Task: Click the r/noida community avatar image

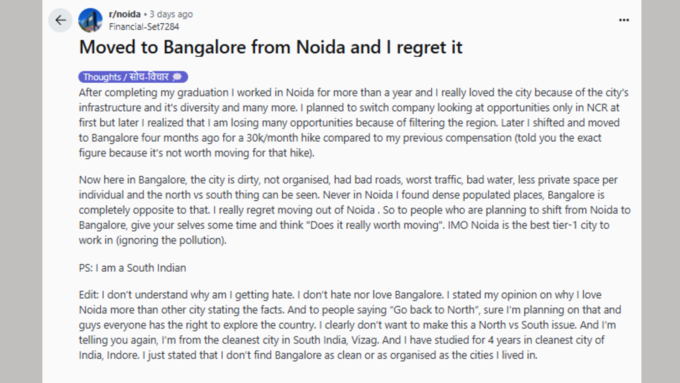Action: (x=90, y=20)
